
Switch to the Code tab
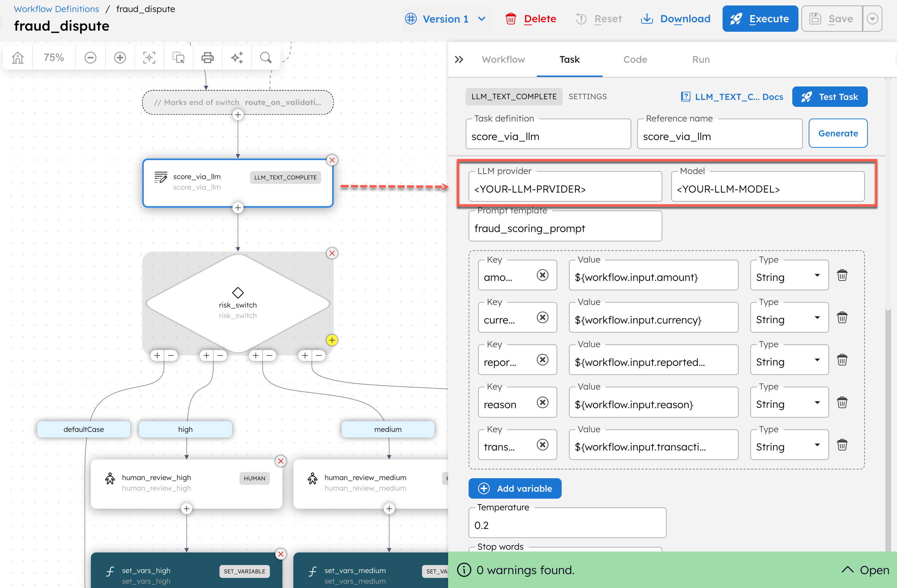(635, 59)
